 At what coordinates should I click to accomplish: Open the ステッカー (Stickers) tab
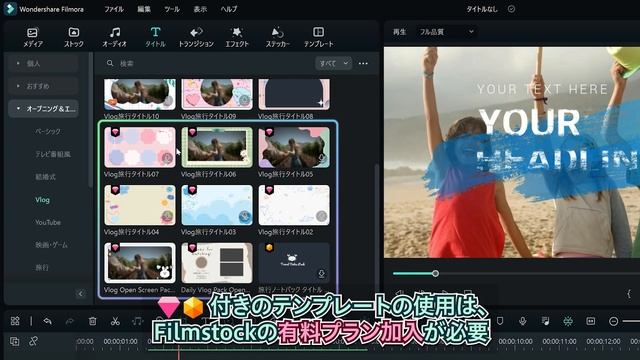click(x=278, y=37)
